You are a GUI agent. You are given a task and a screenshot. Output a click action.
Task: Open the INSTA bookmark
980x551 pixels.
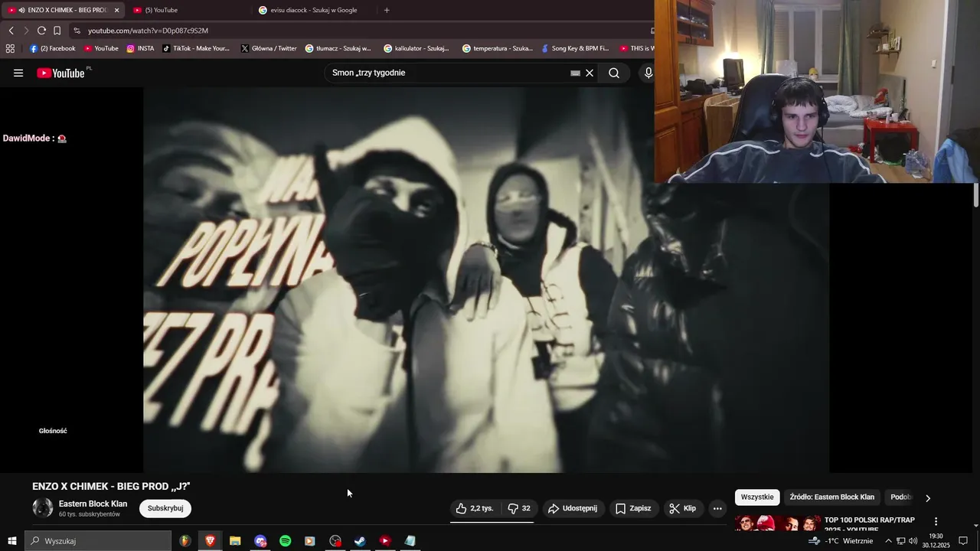tap(140, 48)
